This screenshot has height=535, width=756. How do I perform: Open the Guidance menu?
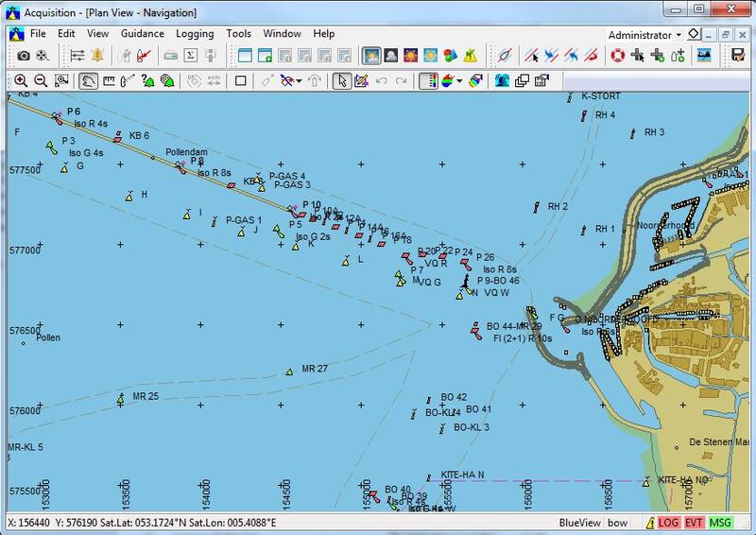[142, 34]
